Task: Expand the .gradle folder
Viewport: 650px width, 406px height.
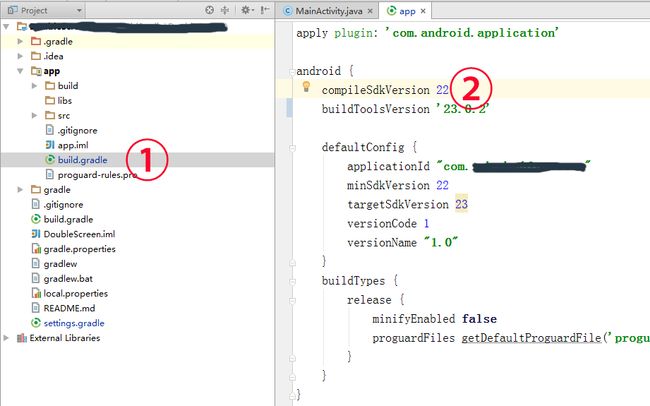Action: [20, 41]
